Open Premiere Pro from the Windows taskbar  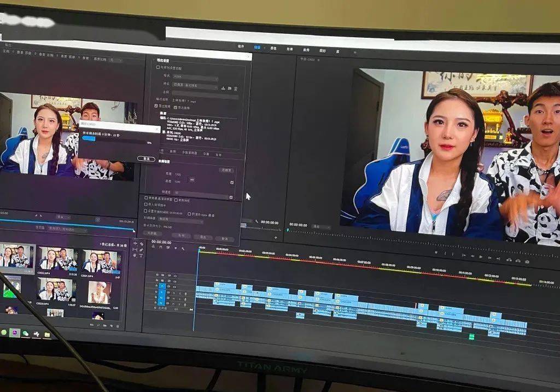[14, 333]
